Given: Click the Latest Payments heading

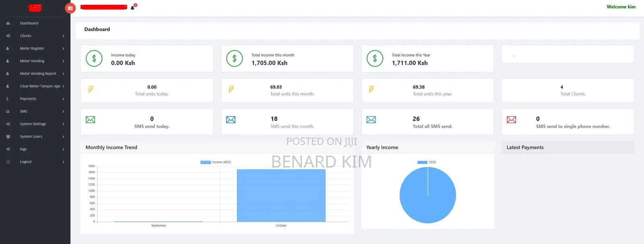Looking at the screenshot, I should pyautogui.click(x=525, y=147).
